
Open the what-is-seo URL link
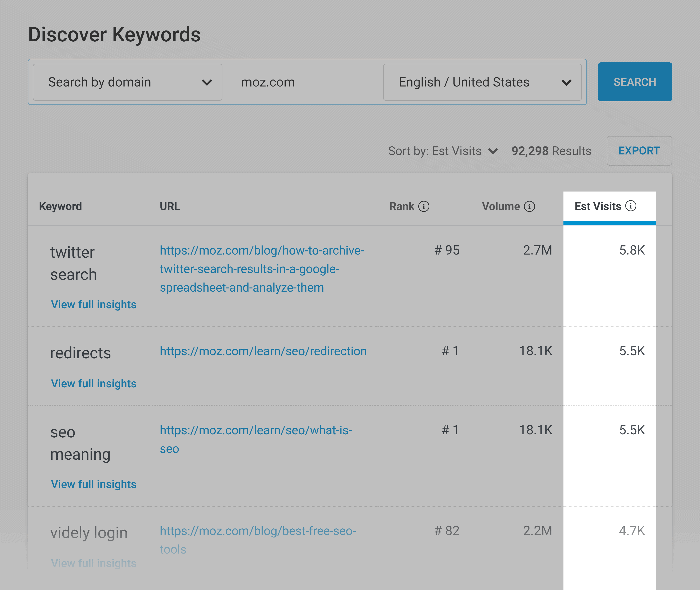256,439
